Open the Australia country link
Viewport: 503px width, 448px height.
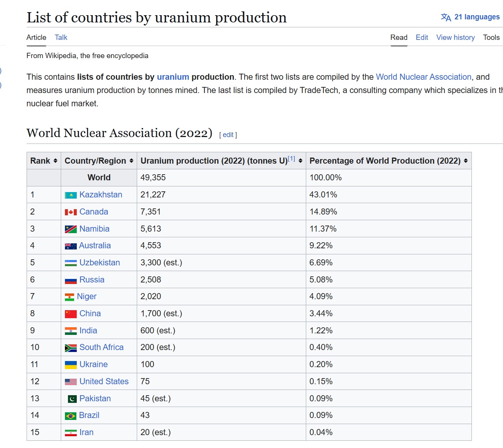95,246
